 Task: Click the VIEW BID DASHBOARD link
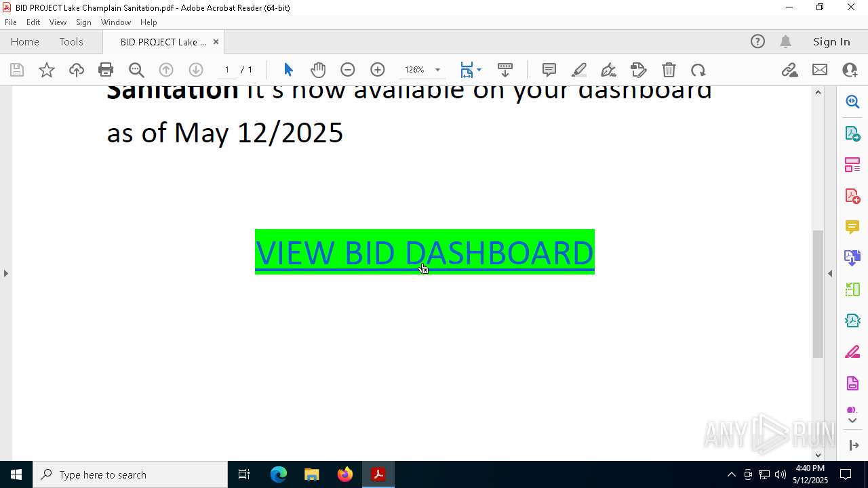click(x=425, y=252)
